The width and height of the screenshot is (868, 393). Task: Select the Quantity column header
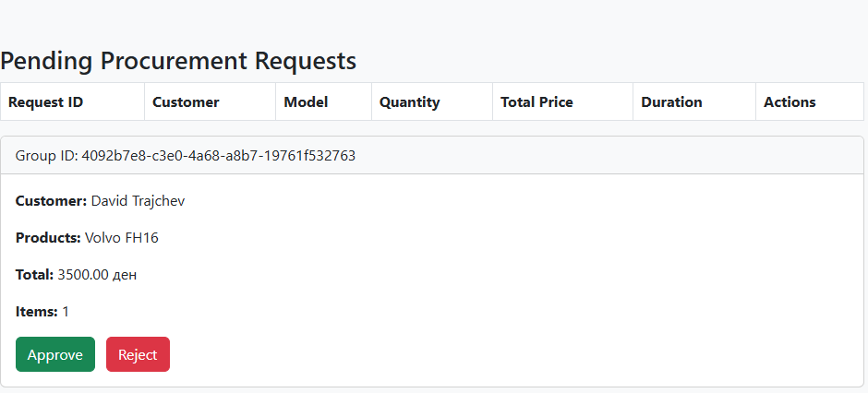tap(409, 102)
